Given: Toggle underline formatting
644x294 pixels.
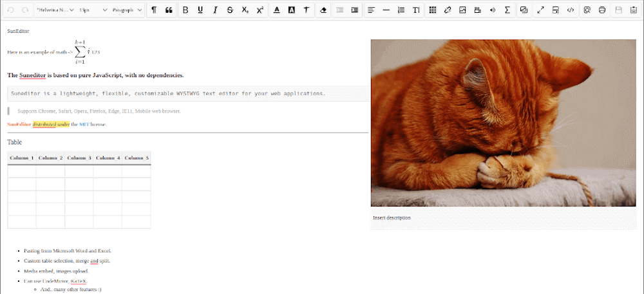Looking at the screenshot, I should click(200, 10).
